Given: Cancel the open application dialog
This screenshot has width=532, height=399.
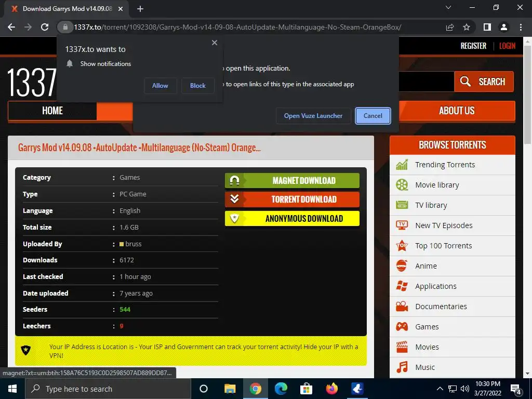Looking at the screenshot, I should 373,116.
